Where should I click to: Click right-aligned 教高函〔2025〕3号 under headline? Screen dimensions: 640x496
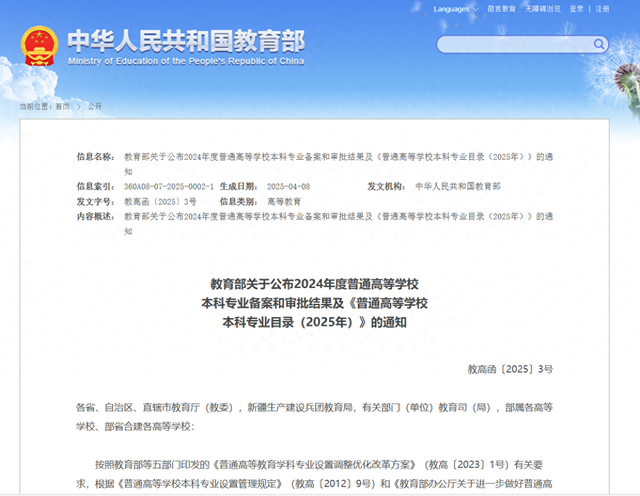click(x=510, y=369)
